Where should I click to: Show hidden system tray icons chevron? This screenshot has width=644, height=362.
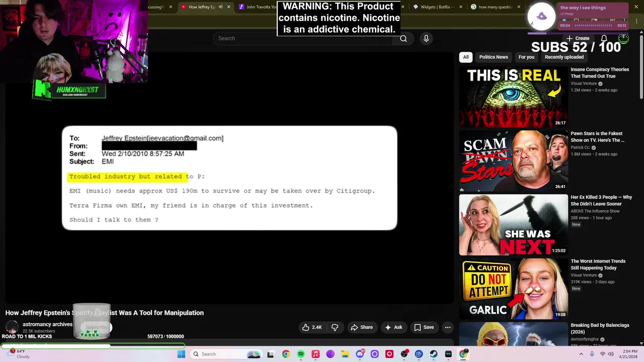coord(581,354)
